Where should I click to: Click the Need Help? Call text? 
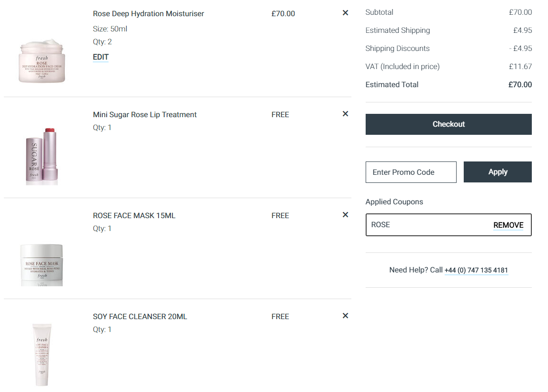[x=416, y=270]
